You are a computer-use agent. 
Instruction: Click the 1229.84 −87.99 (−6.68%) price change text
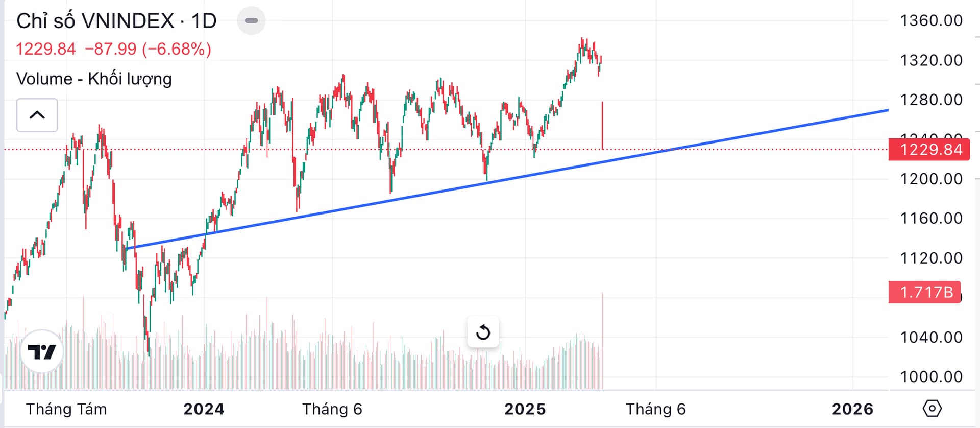[x=113, y=49]
